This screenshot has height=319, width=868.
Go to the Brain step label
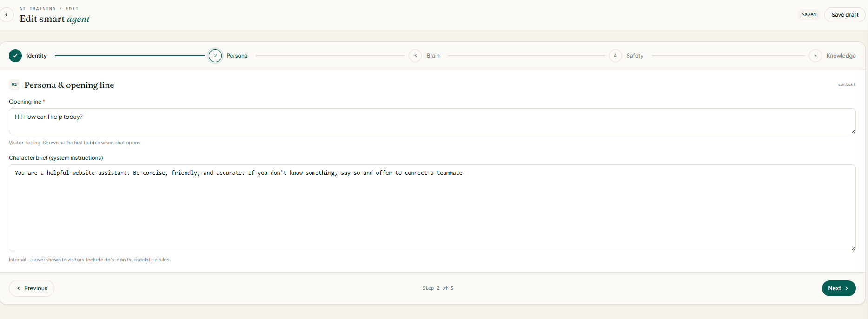(433, 56)
